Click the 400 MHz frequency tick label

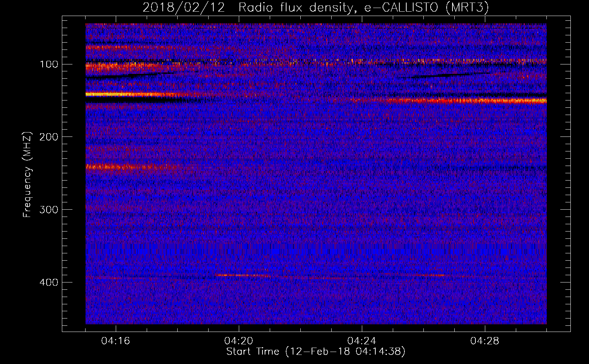pyautogui.click(x=48, y=282)
